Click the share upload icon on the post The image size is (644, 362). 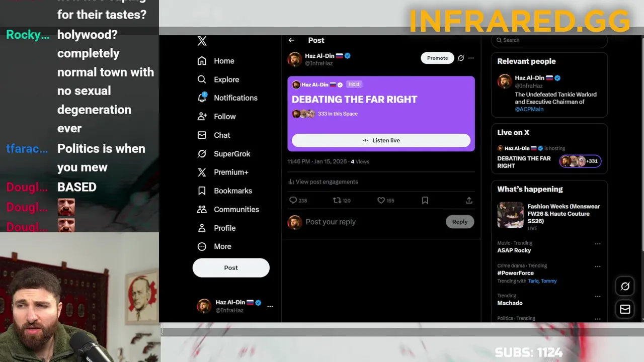[x=469, y=201]
